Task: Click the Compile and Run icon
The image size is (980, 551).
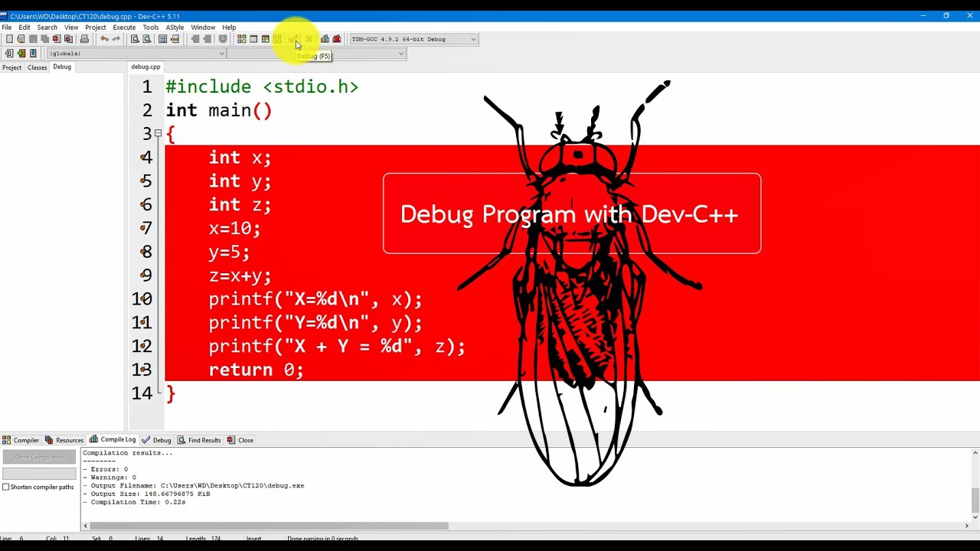Action: (x=265, y=39)
